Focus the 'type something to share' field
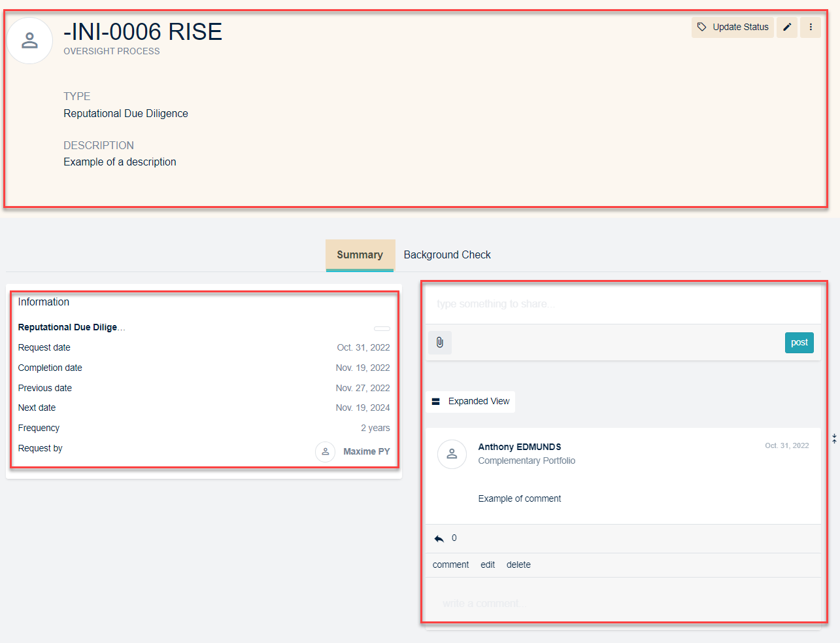 click(621, 304)
